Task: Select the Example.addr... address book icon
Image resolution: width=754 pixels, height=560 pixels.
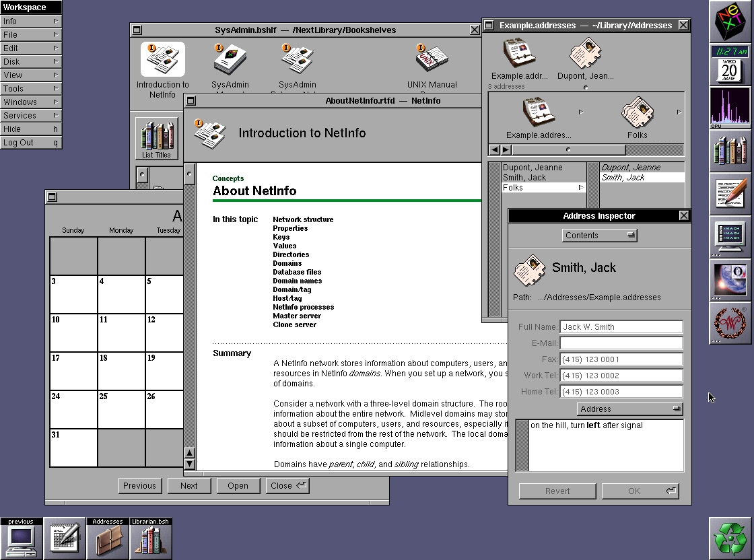Action: tap(519, 53)
